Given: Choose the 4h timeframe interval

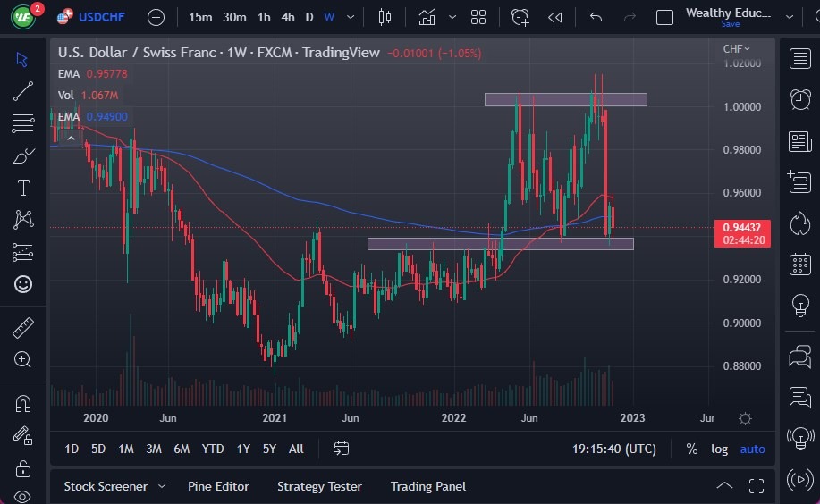Looking at the screenshot, I should click(x=287, y=17).
